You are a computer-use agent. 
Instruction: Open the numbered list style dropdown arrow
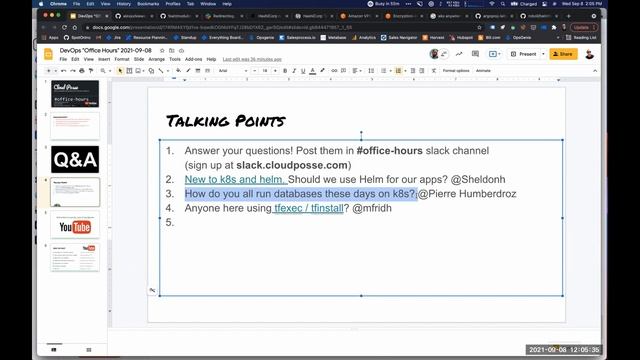click(x=405, y=71)
